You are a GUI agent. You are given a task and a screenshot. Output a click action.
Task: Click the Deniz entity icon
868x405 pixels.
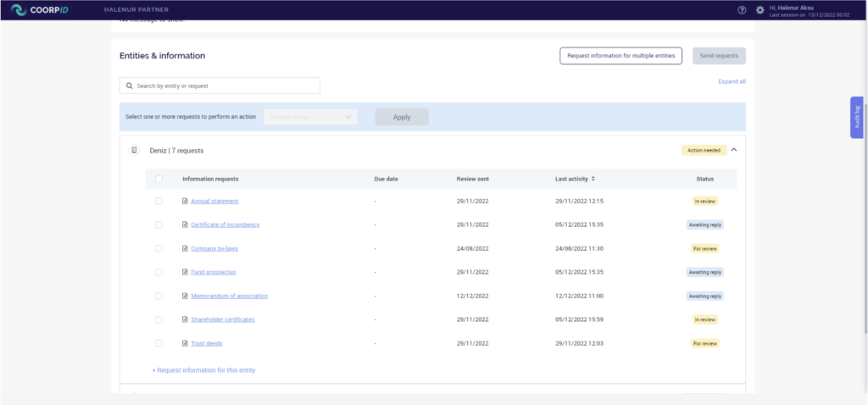tap(134, 150)
